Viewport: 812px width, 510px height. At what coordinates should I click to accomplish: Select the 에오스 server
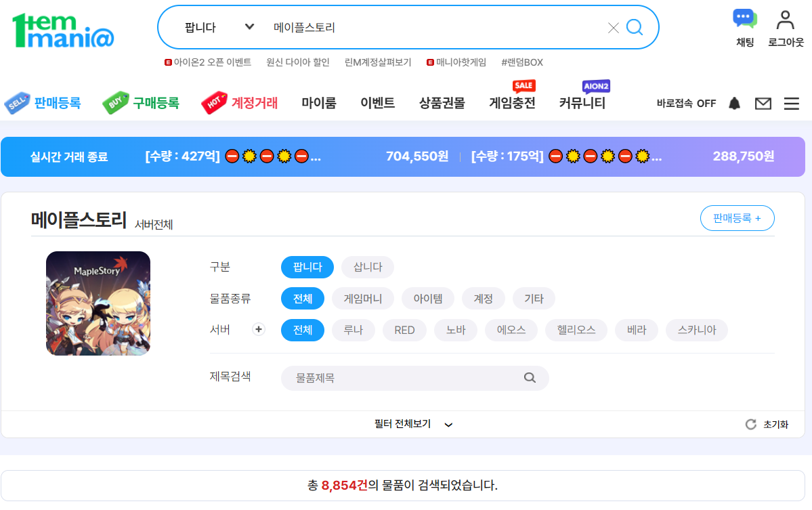511,330
